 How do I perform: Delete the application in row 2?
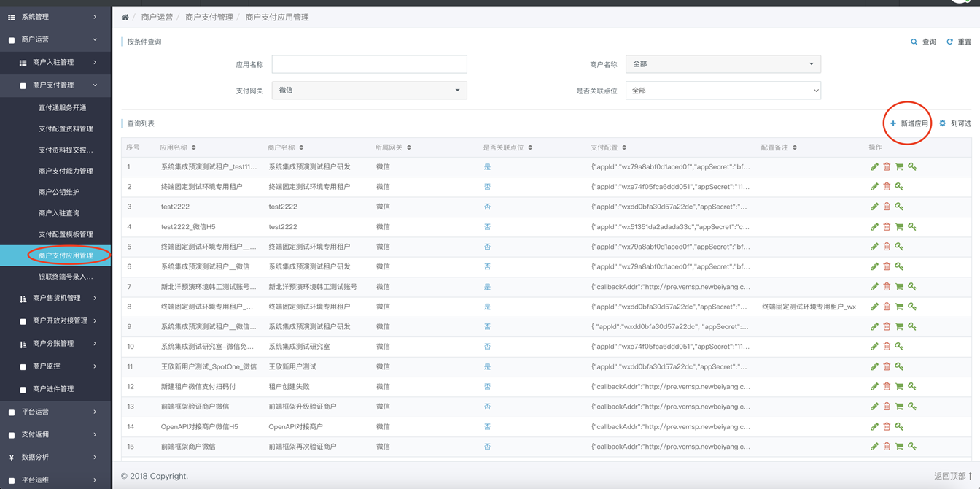click(887, 187)
